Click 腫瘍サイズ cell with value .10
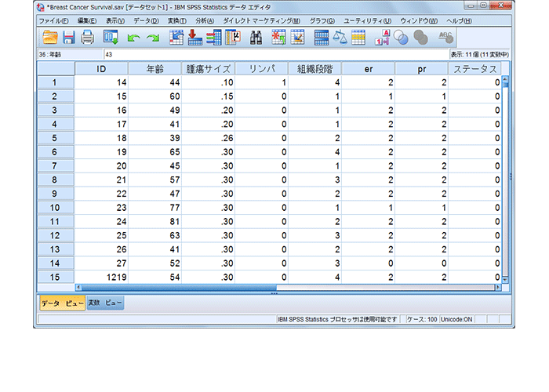 (x=208, y=82)
